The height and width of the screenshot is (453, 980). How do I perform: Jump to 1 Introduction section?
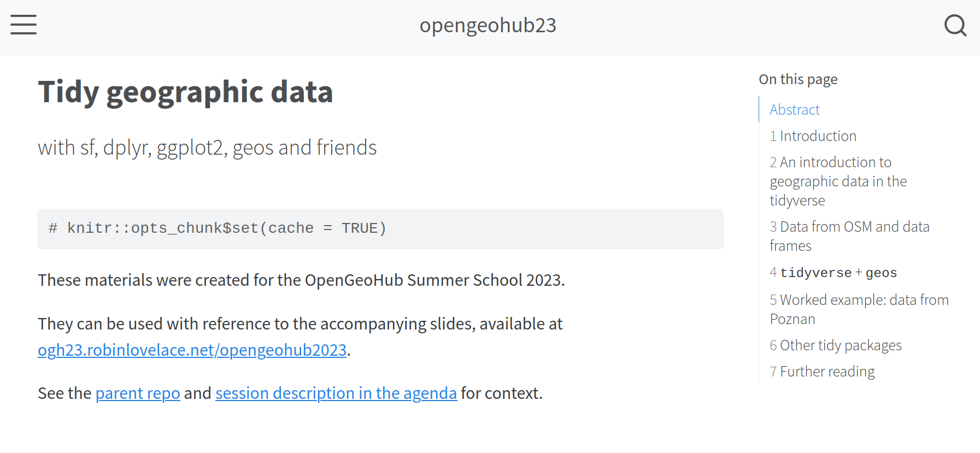point(813,136)
